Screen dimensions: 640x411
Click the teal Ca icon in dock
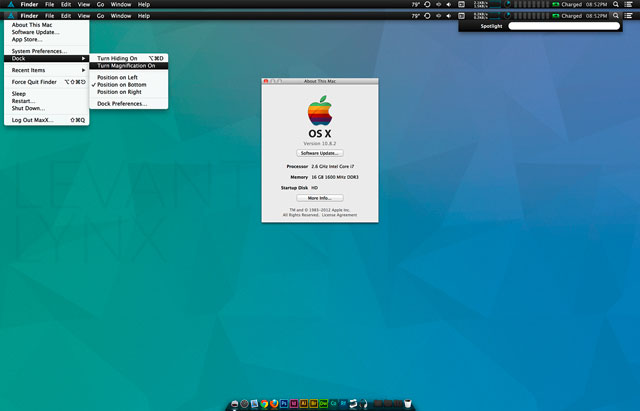coord(333,404)
